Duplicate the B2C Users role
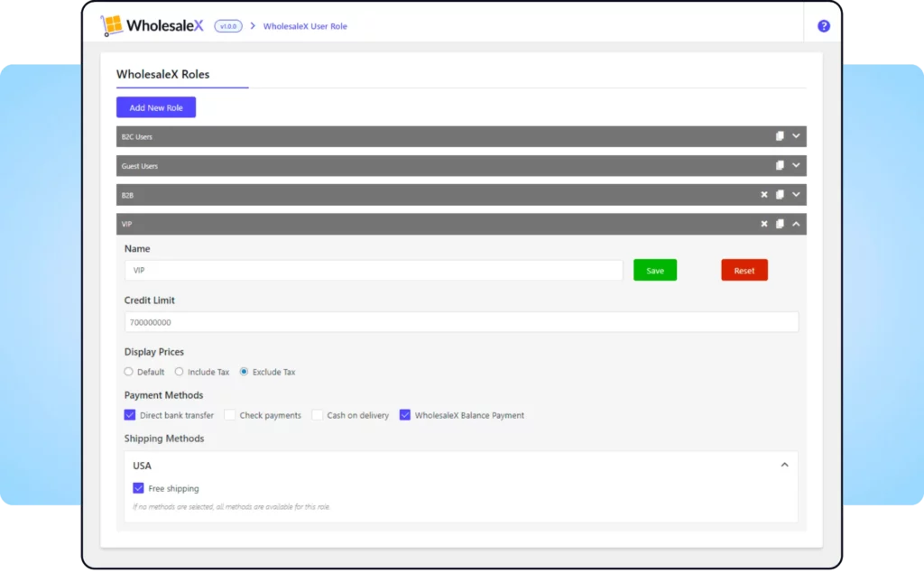Viewport: 924px width, 573px height. (x=780, y=136)
